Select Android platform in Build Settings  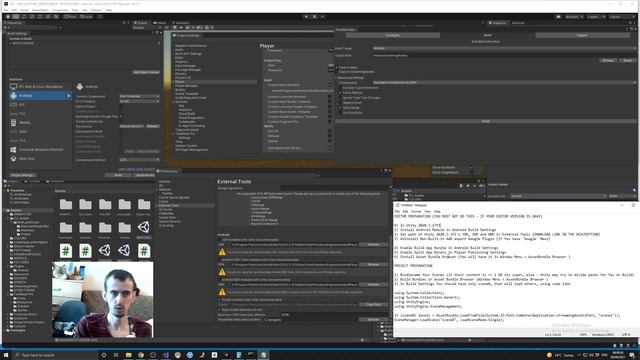coord(40,96)
